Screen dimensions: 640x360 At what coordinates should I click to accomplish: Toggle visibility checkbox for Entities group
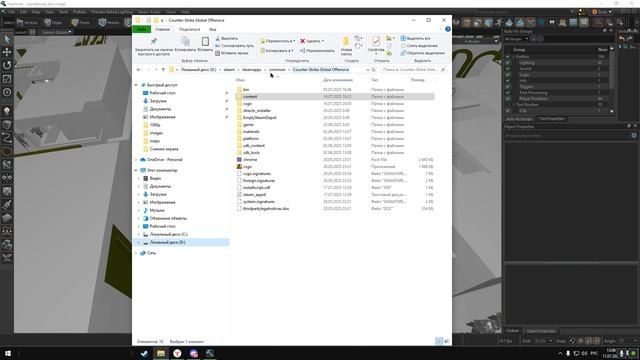coord(508,57)
